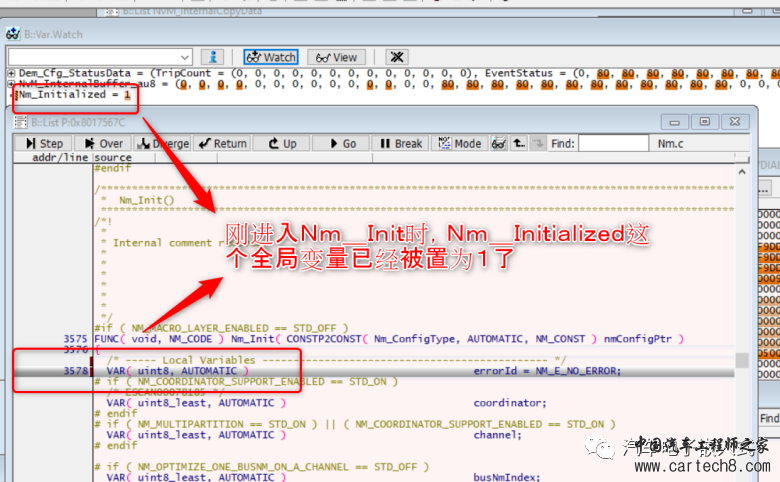Click the List window title icon

coord(20,122)
